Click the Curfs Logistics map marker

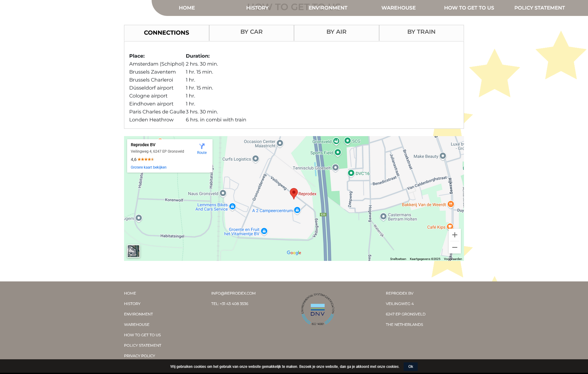coord(256,159)
